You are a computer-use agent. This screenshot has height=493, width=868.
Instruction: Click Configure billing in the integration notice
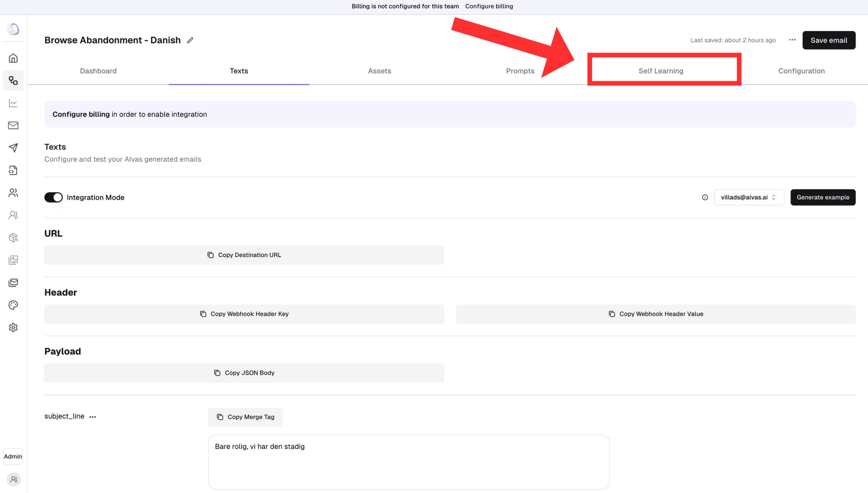(81, 114)
